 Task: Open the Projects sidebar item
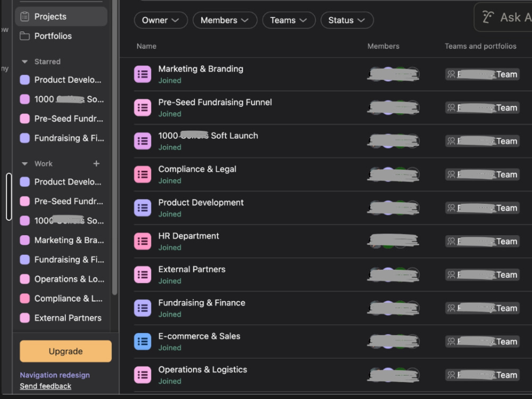[x=61, y=16]
